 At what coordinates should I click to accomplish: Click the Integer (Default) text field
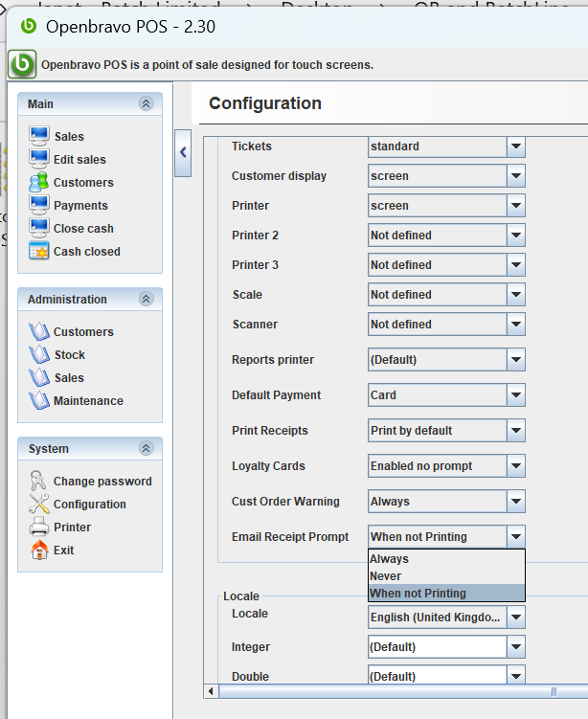pyautogui.click(x=438, y=647)
